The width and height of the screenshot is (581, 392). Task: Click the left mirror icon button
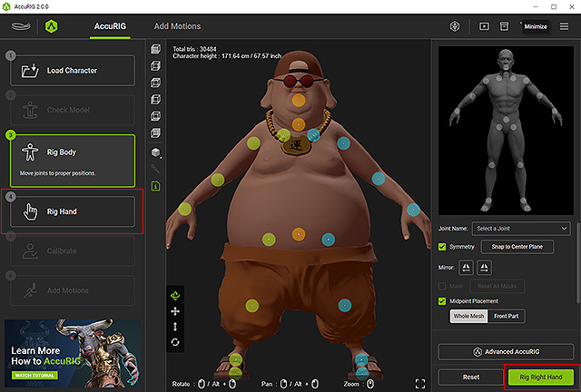point(466,268)
